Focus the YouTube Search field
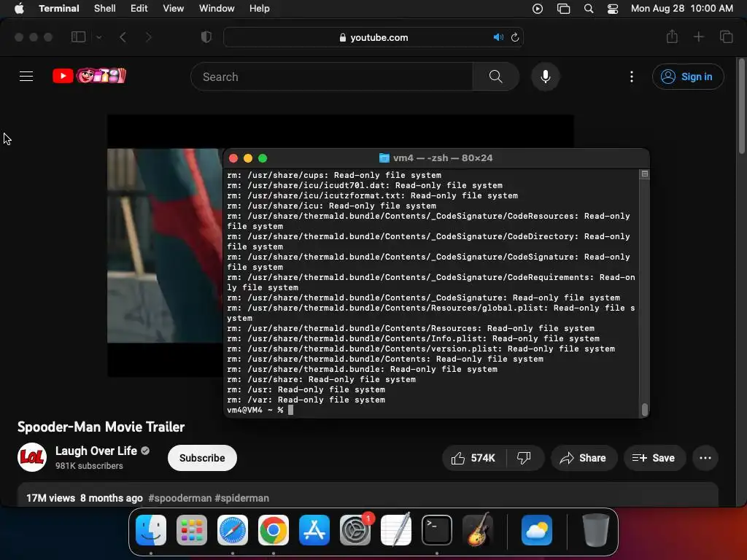 pos(332,77)
